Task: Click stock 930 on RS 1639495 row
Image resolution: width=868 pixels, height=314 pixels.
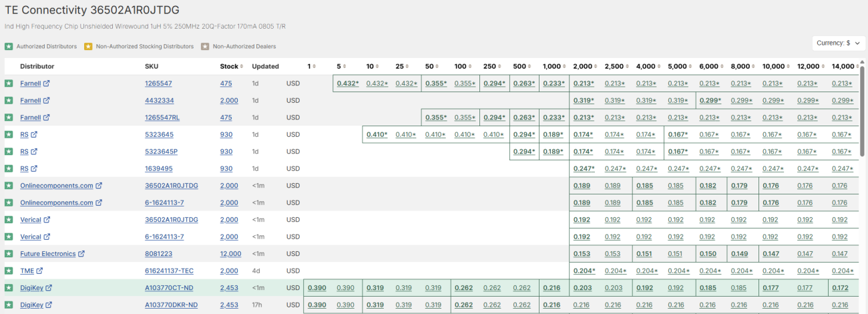Action: click(x=226, y=168)
